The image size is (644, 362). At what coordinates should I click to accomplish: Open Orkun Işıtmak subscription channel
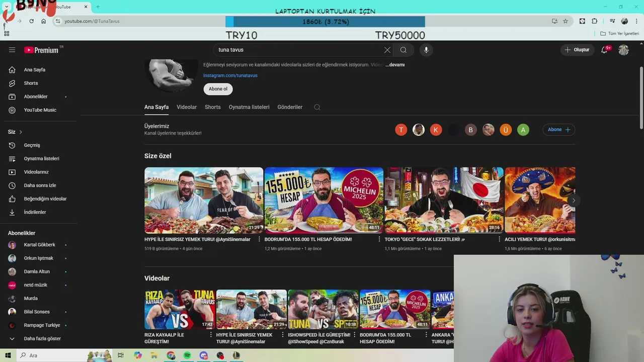[38, 258]
